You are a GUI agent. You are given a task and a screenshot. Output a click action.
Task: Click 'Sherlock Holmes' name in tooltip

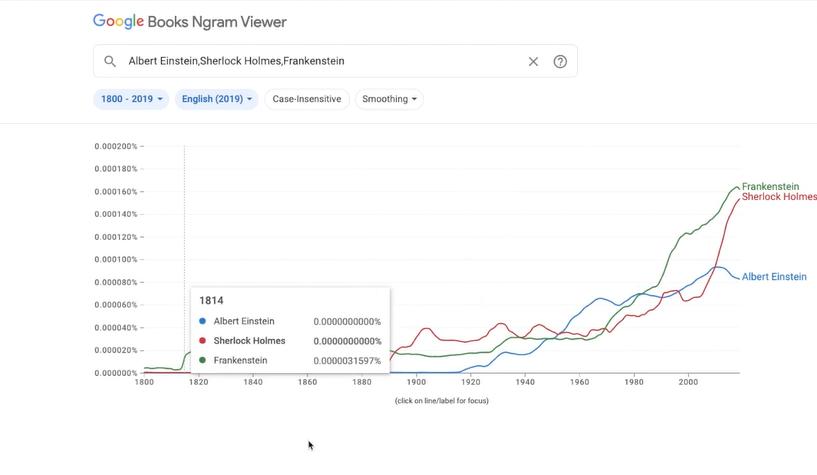250,341
